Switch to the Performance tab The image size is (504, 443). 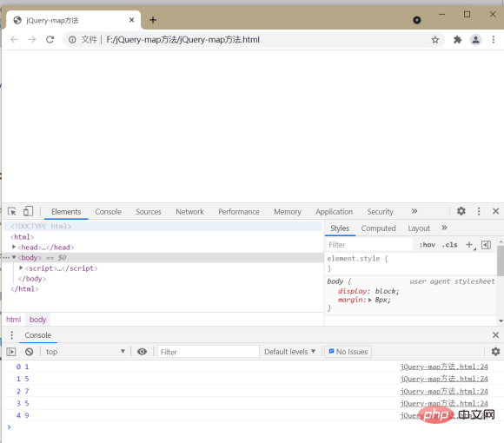point(239,212)
